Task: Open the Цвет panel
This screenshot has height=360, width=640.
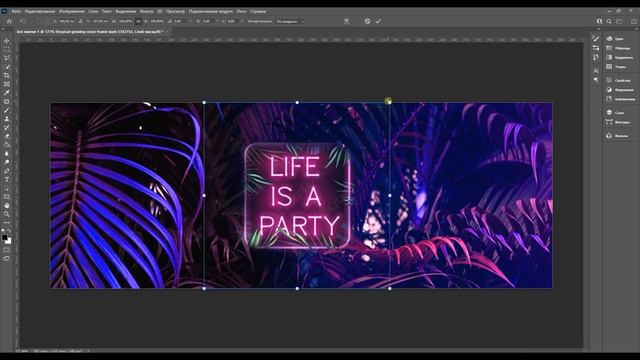Action: click(615, 38)
